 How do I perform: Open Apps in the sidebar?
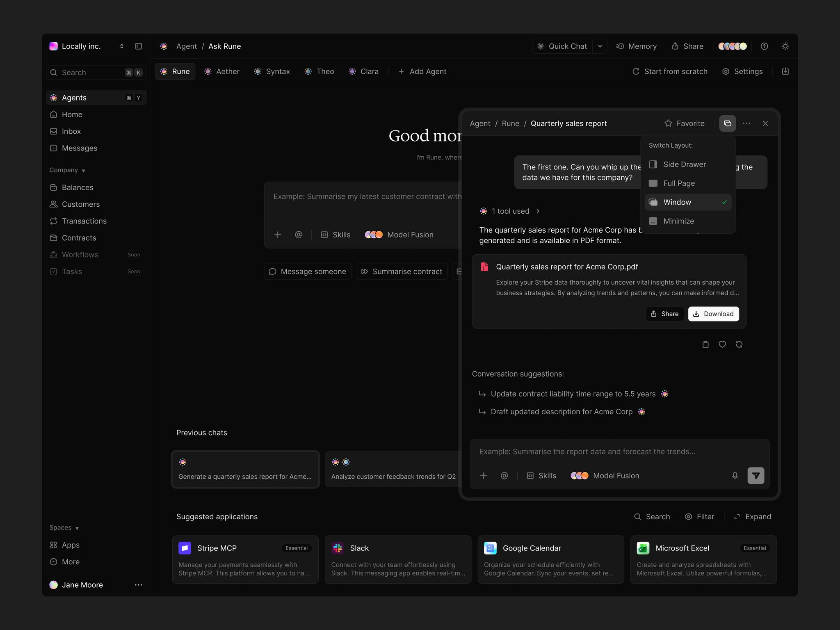click(96, 545)
